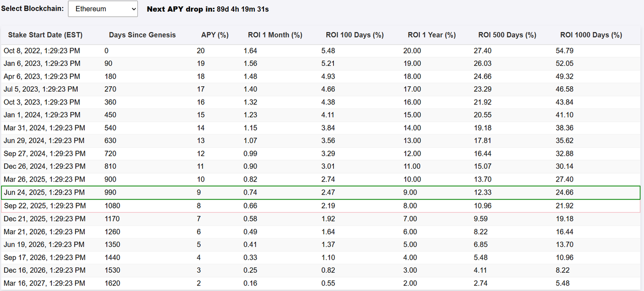The width and height of the screenshot is (644, 291).
Task: Click the ROI 1000 Days value 24.66 in the Jun 24, 2025 row
Action: pyautogui.click(x=564, y=192)
